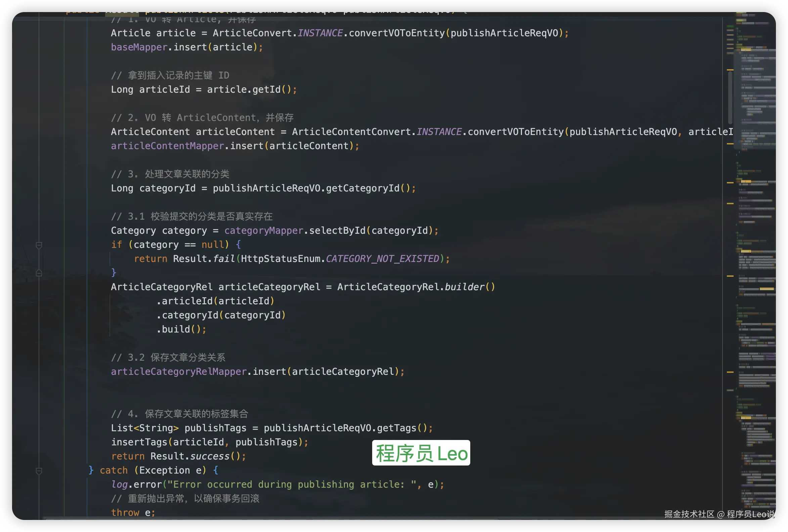The image size is (788, 532).
Task: Click the highlighted viewport area in the minimap
Action: coord(755,98)
